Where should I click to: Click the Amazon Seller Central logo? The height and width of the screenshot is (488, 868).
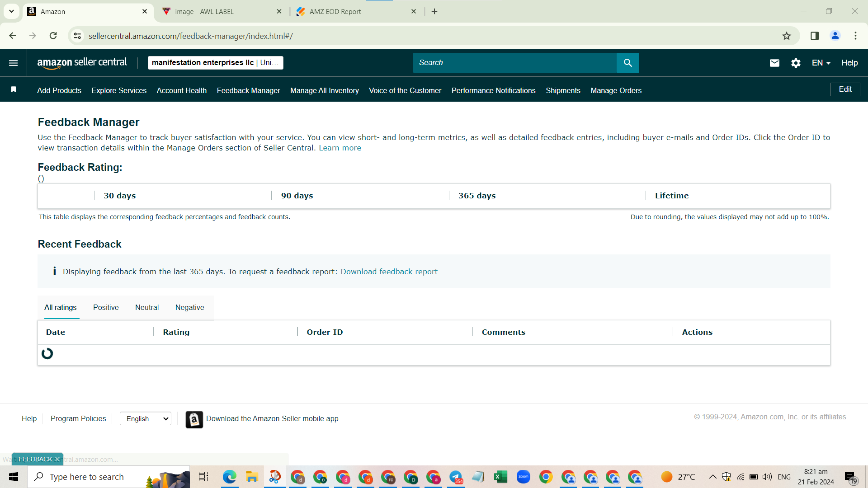point(82,63)
